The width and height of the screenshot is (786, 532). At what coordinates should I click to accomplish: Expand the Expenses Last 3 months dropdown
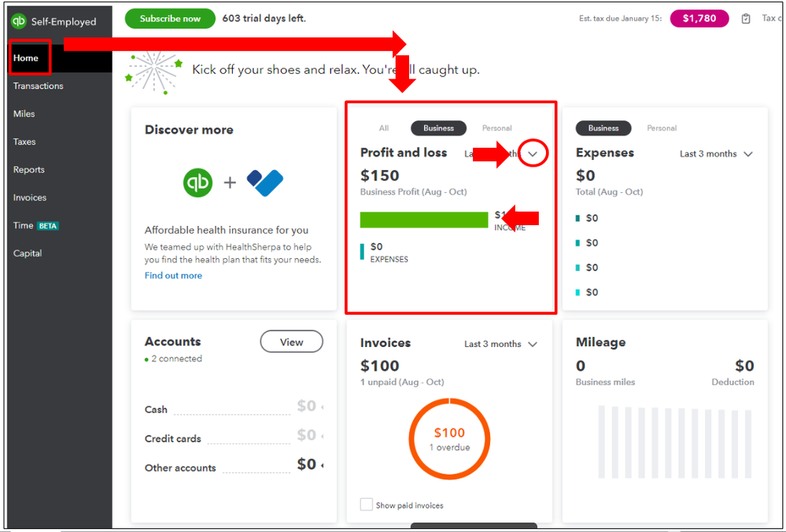click(716, 154)
